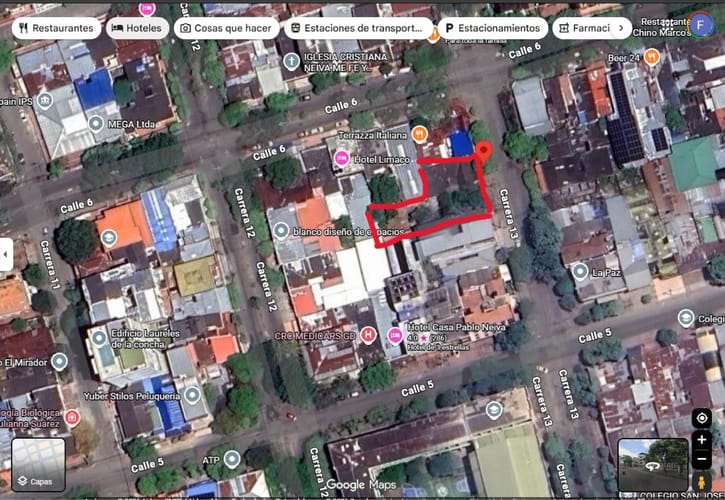Expand the collapsed side panel arrow
This screenshot has height=500, width=725.
point(6,254)
